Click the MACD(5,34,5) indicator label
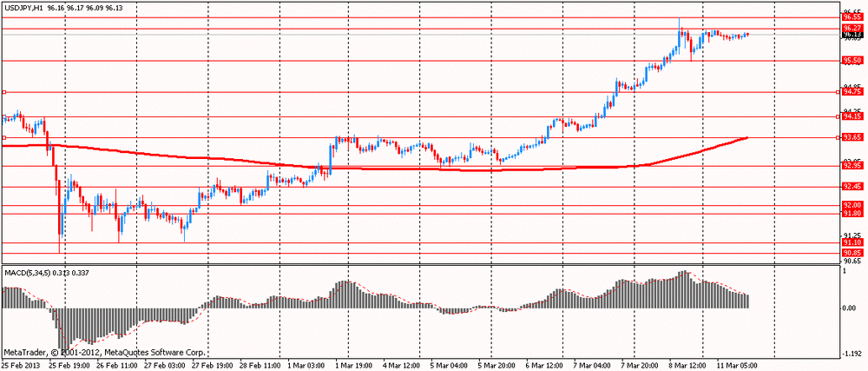 coord(26,273)
